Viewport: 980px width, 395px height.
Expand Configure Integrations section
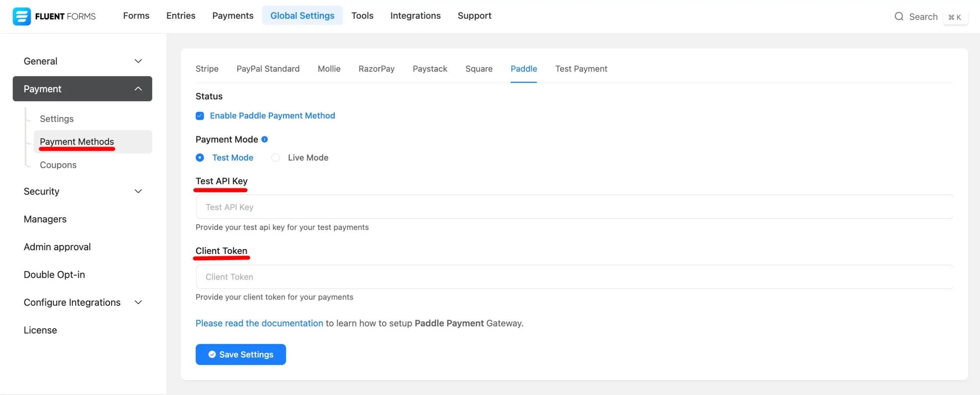pyautogui.click(x=138, y=302)
